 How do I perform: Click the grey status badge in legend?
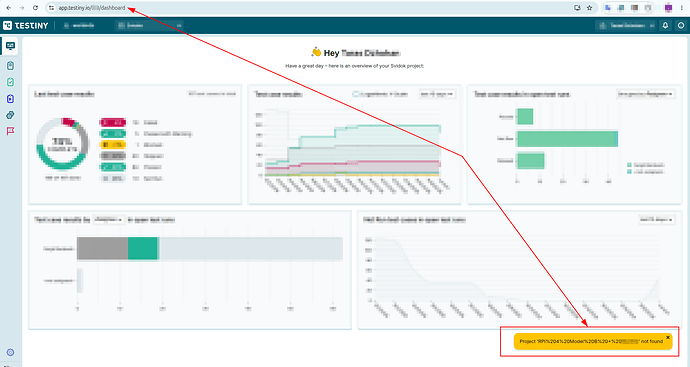[113, 156]
